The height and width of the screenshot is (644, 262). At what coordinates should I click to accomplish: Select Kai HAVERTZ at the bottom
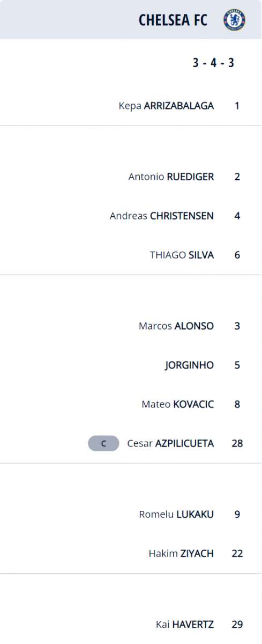(185, 625)
